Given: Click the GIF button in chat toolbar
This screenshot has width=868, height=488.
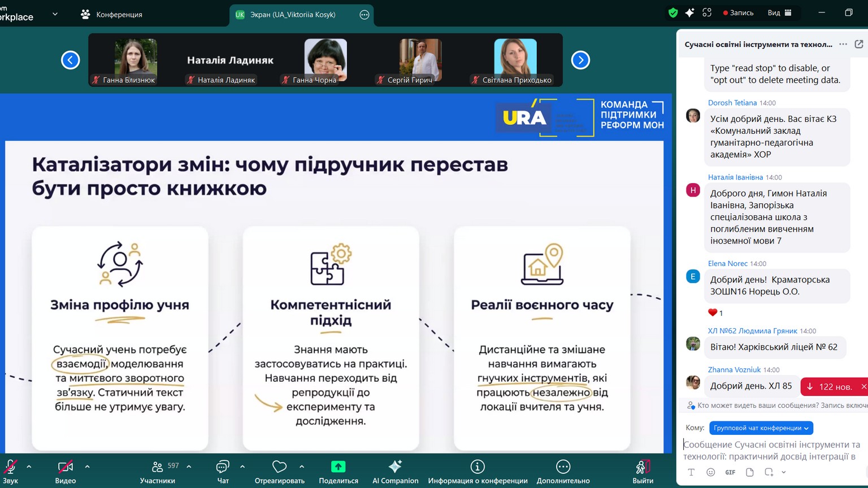Looking at the screenshot, I should 730,472.
